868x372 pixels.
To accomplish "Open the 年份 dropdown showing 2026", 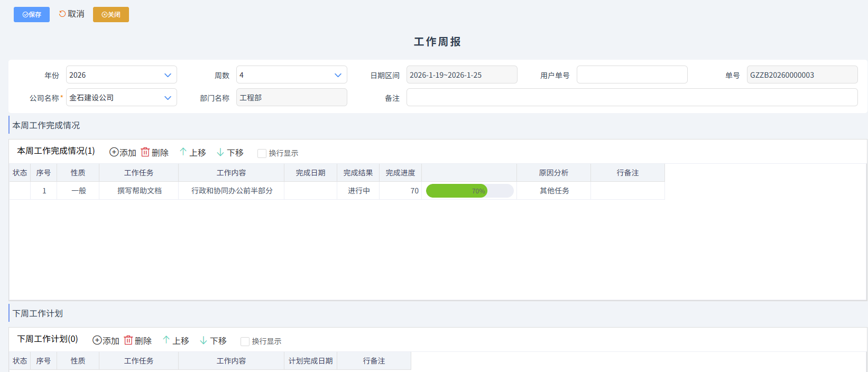I will coord(121,75).
